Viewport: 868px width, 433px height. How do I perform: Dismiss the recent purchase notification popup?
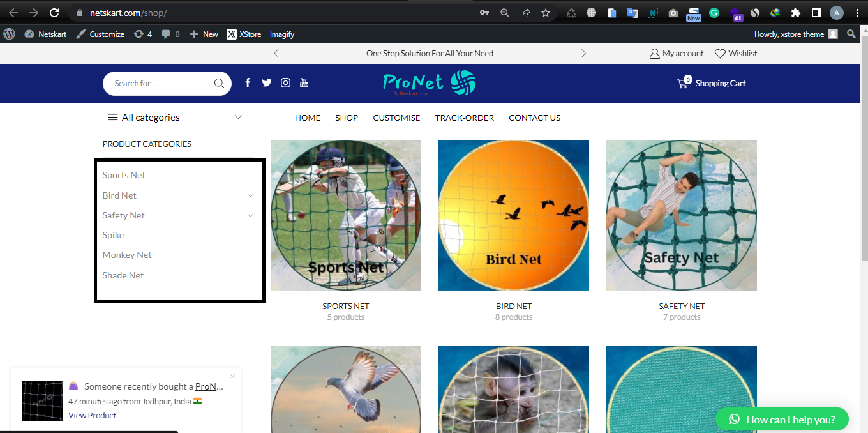232,376
